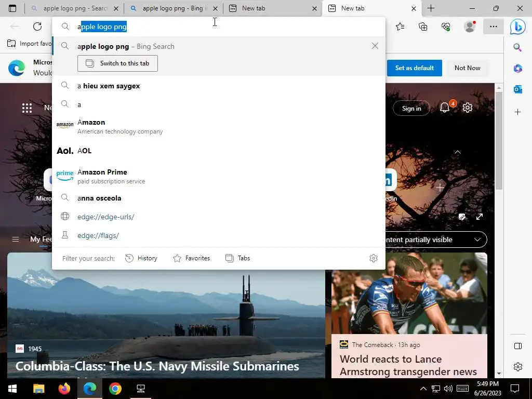Select the Amazon suggestion
The image size is (532, 399).
click(x=219, y=127)
